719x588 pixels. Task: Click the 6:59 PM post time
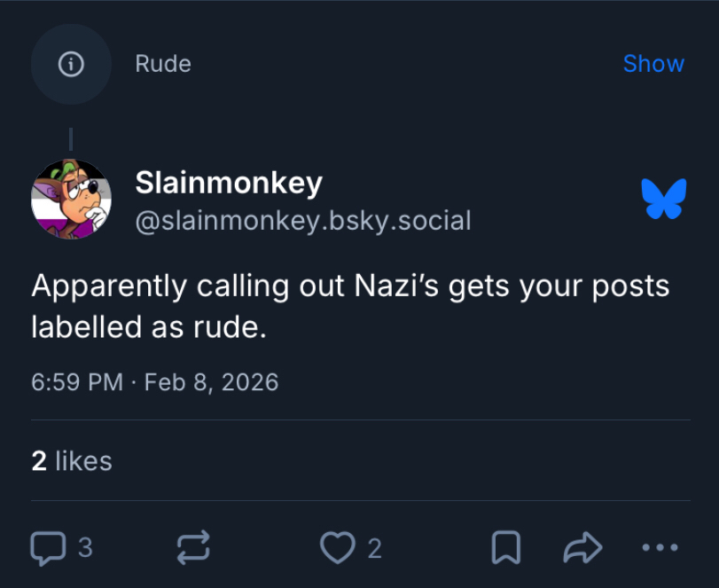coord(77,382)
